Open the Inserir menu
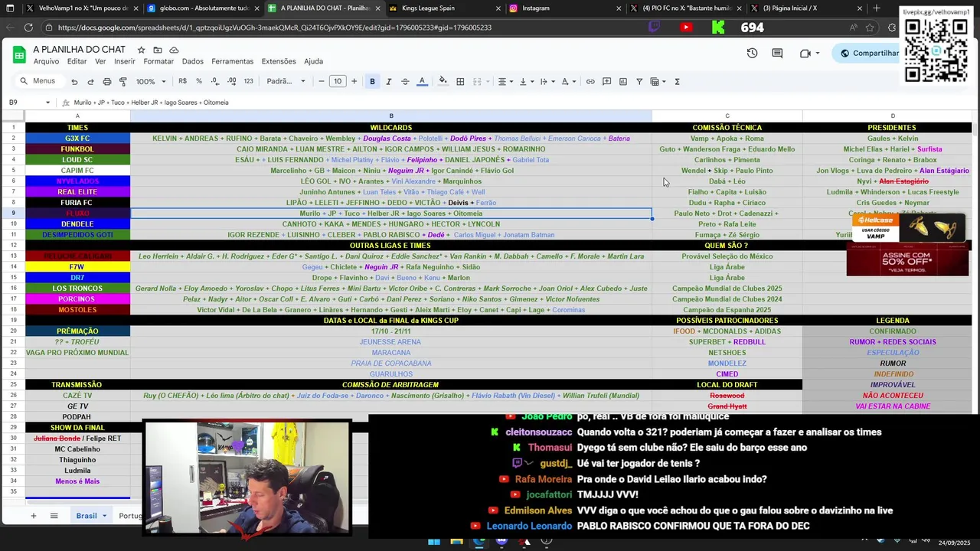The image size is (980, 551). point(124,61)
